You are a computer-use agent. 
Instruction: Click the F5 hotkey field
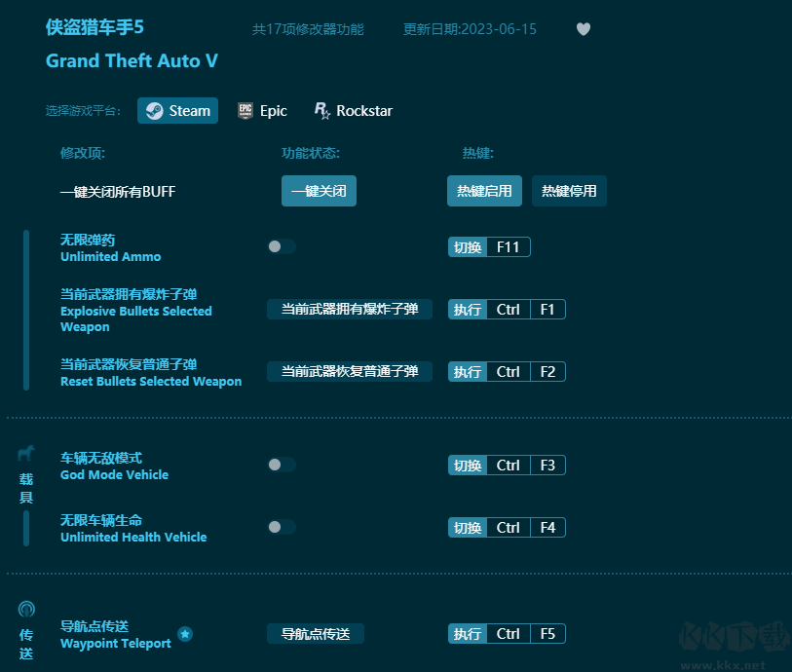(x=547, y=634)
